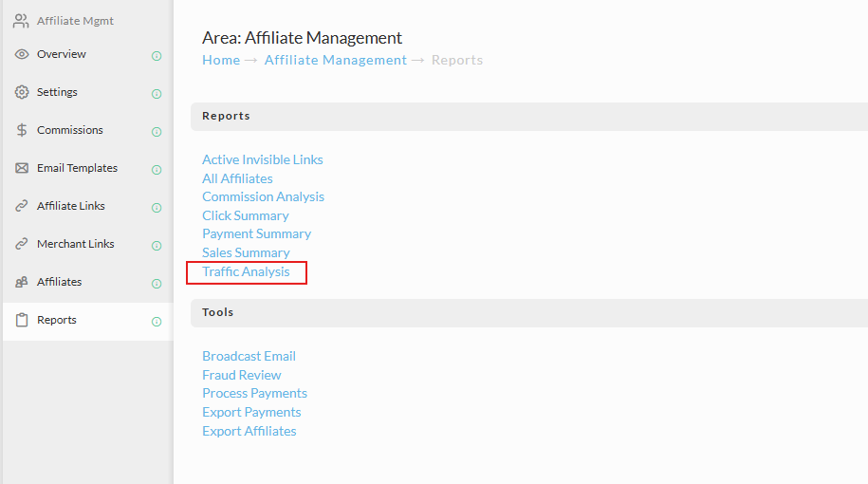Click the Export Payments link

click(x=251, y=412)
